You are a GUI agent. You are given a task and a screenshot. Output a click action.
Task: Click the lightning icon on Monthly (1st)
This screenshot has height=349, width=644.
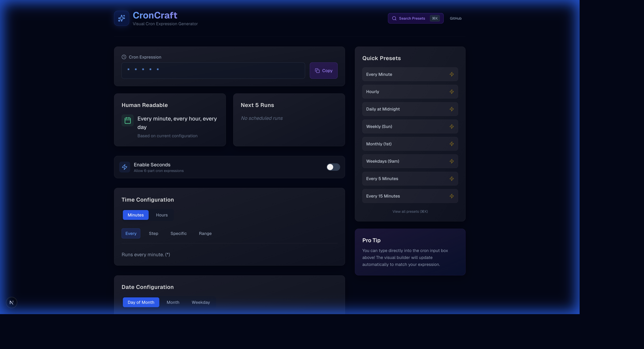tap(451, 144)
